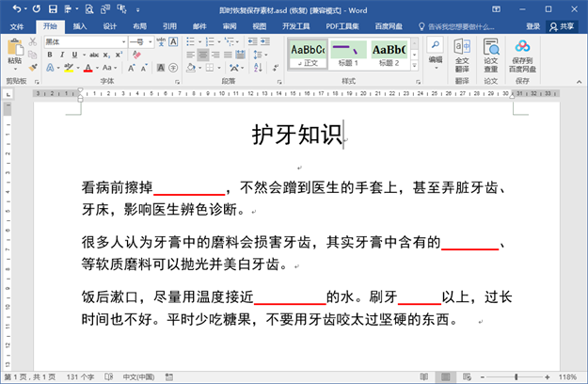588x384 pixels.
Task: Click the 告诉我您想要做什么 search box
Action: [461, 26]
